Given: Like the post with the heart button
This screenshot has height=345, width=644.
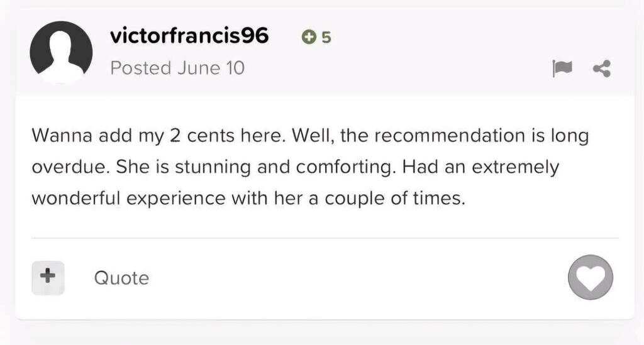Looking at the screenshot, I should [590, 277].
